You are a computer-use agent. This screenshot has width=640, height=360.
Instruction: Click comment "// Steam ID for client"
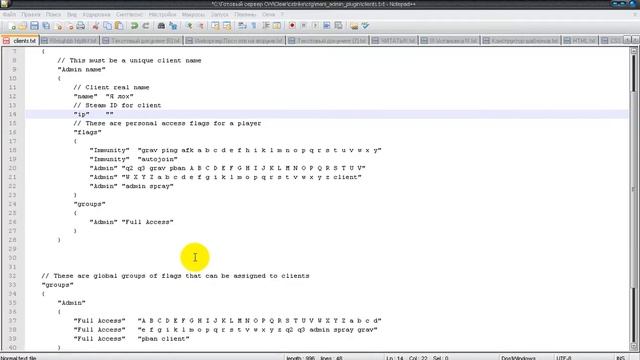click(x=117, y=105)
